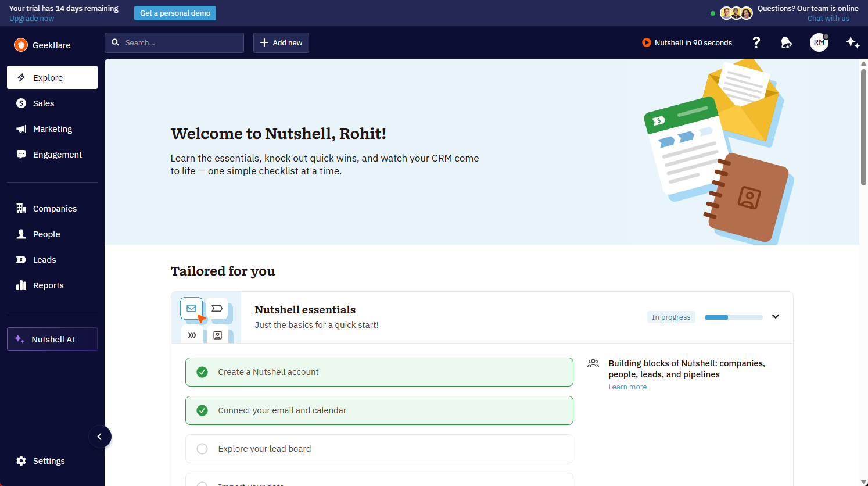Click the People person icon

pos(21,234)
